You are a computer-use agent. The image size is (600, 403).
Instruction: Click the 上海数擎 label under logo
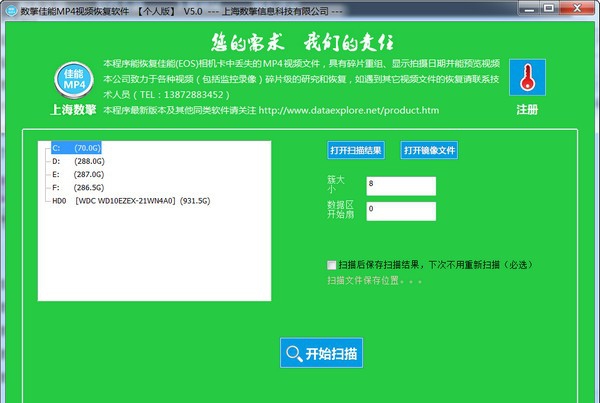click(x=73, y=110)
